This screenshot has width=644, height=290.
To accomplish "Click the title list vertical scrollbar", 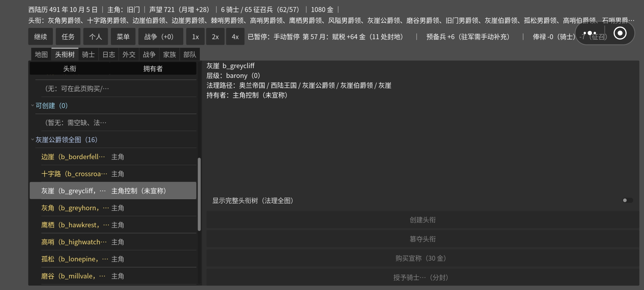I will click(x=199, y=194).
